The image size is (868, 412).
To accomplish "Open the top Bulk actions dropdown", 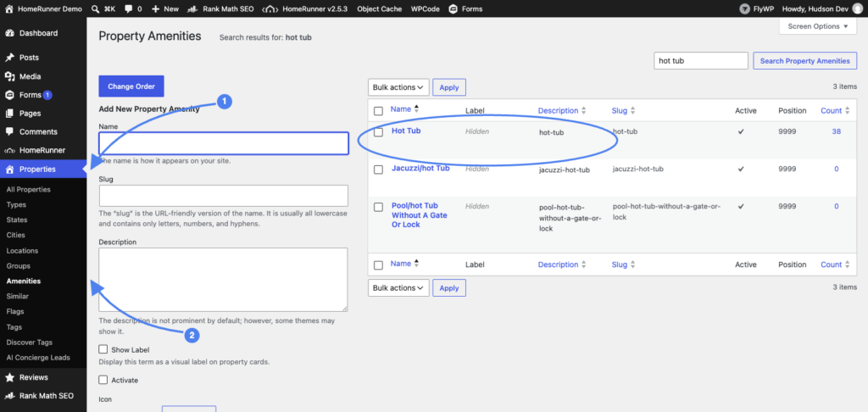I will (398, 87).
